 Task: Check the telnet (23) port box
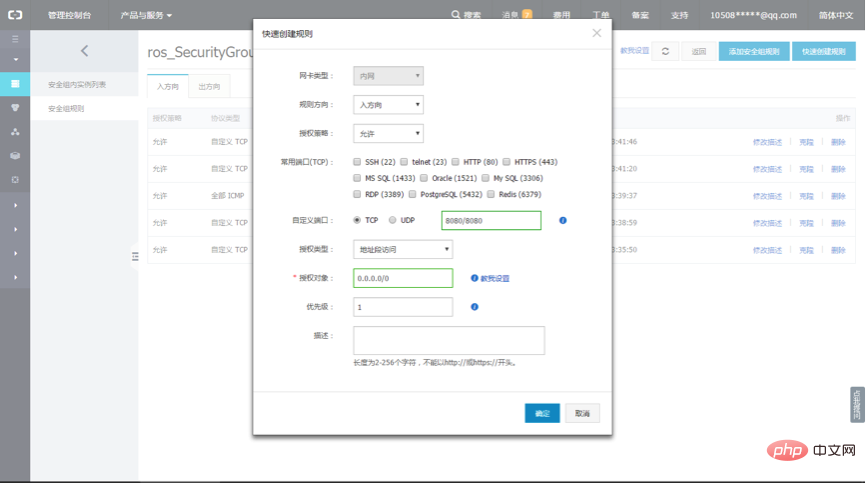[x=404, y=162]
